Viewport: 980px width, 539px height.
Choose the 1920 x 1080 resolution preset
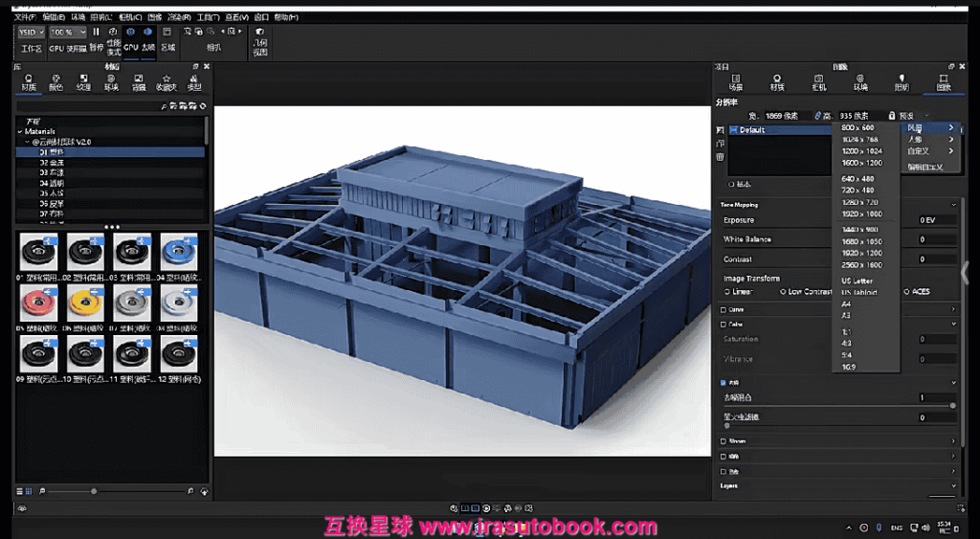861,213
